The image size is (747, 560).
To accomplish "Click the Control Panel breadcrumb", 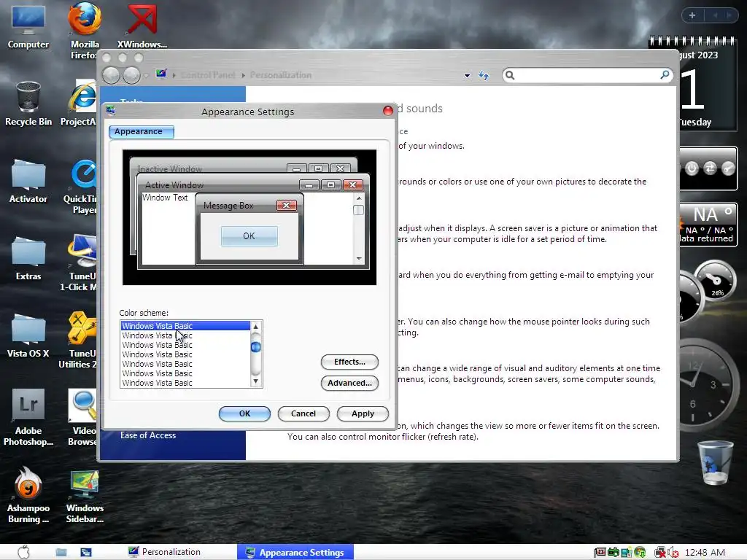I will point(208,75).
